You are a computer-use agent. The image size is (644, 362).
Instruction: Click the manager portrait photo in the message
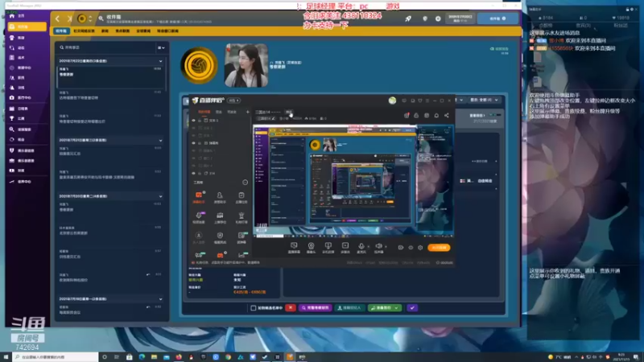246,66
